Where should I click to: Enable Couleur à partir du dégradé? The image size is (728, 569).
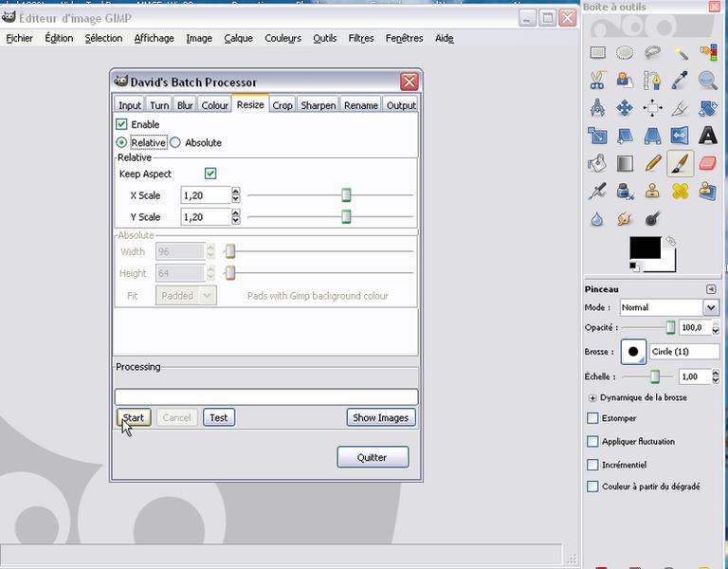[x=592, y=486]
